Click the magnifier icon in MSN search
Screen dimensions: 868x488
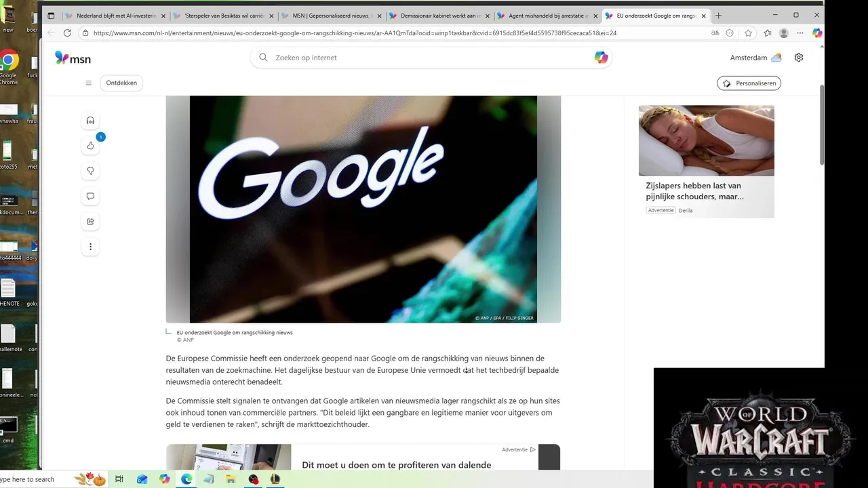(263, 58)
